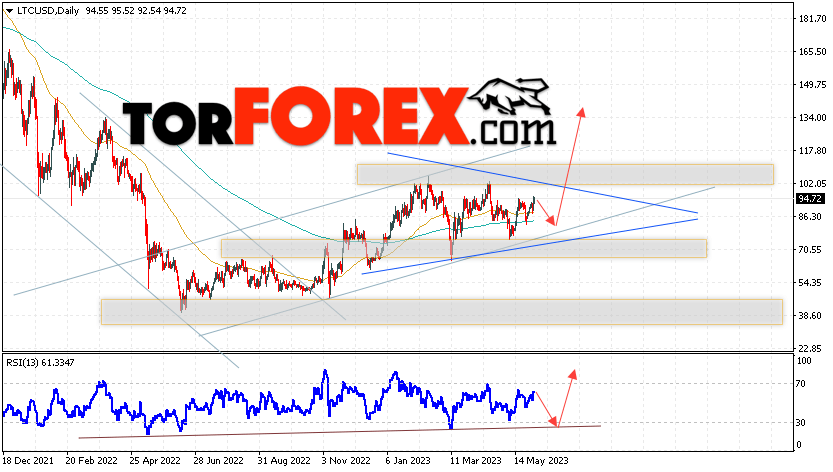Select the upper resistance zone rectangle near 102.05
The height and width of the screenshot is (472, 833).
point(565,174)
